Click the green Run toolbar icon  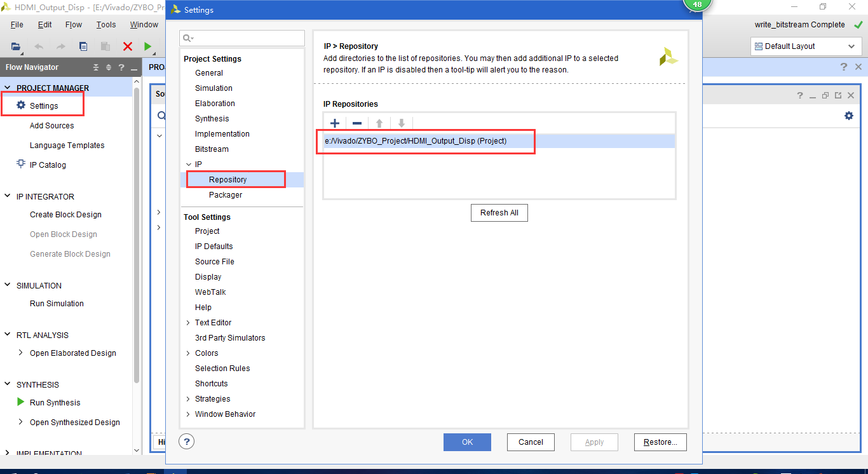pyautogui.click(x=147, y=46)
